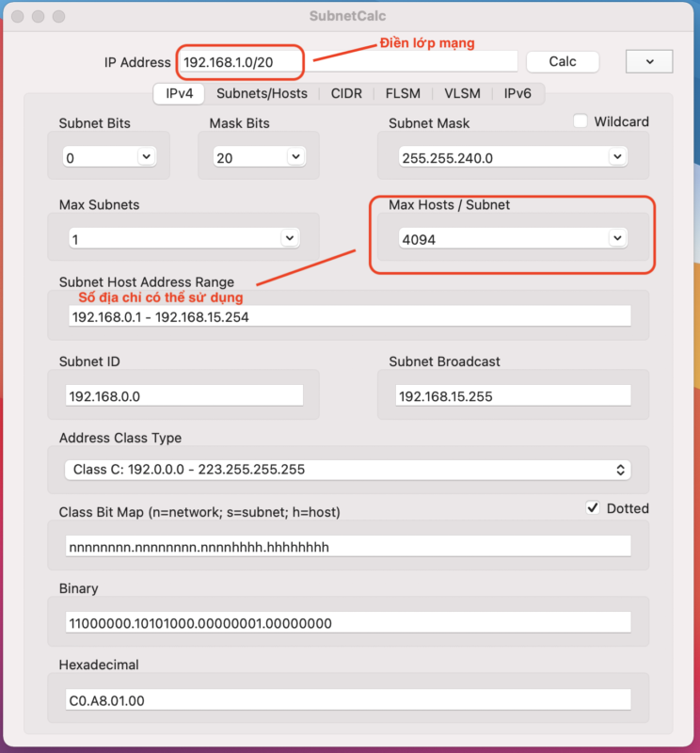Click the Class Bit Map field
700x753 pixels.
click(348, 547)
